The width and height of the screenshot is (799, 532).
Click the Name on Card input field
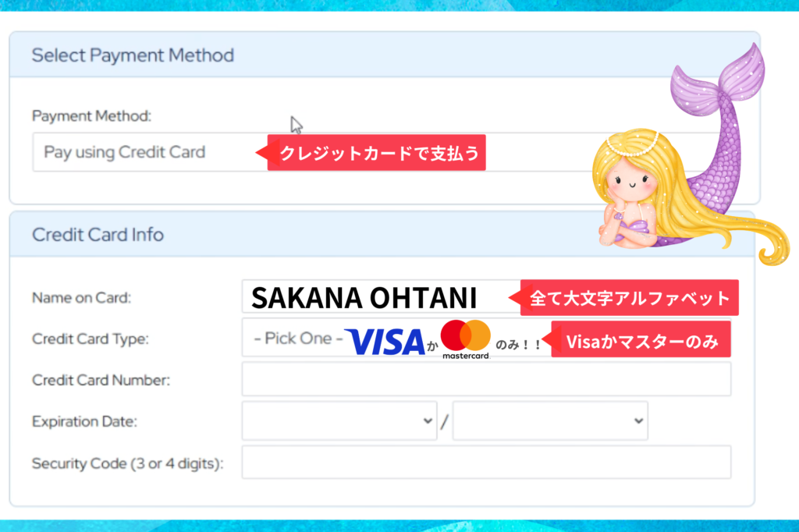(x=486, y=297)
